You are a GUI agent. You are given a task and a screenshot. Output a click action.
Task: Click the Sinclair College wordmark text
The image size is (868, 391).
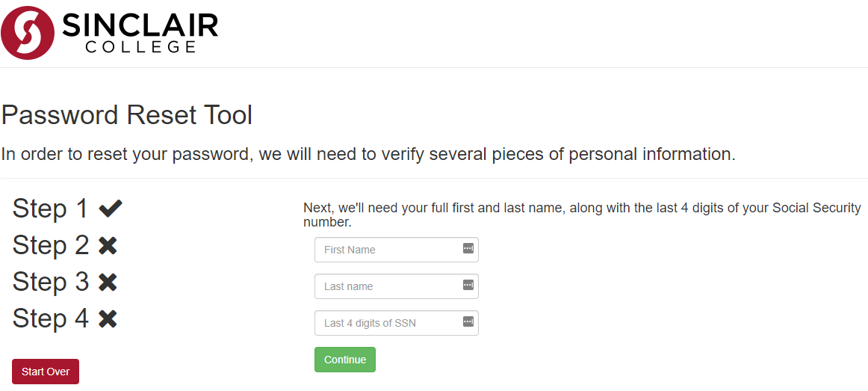140,33
